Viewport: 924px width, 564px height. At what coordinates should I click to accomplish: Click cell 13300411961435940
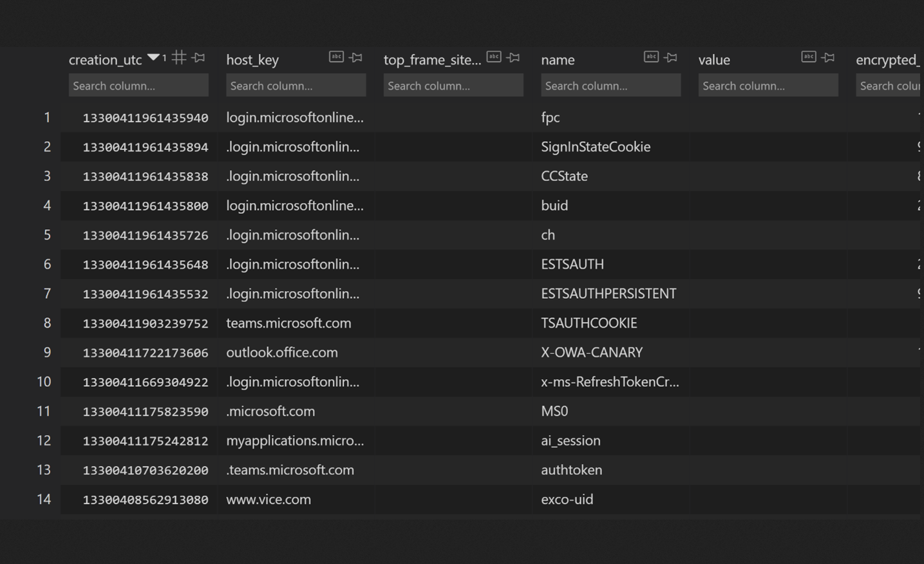(146, 118)
